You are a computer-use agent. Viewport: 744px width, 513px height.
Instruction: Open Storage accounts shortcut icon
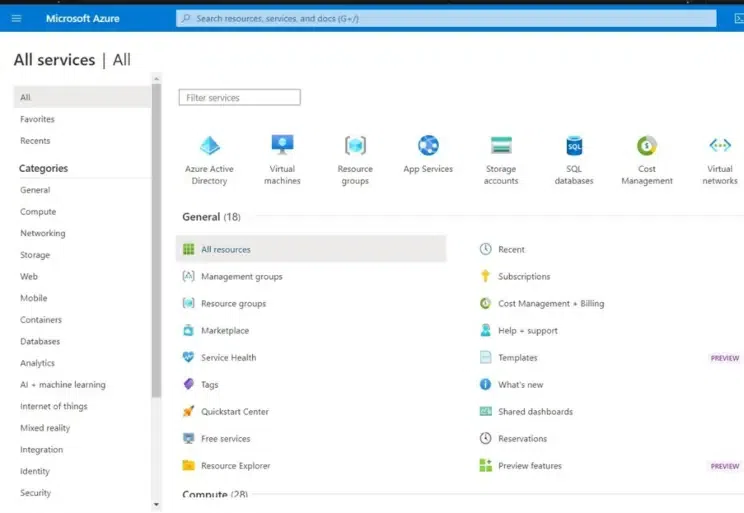click(501, 145)
